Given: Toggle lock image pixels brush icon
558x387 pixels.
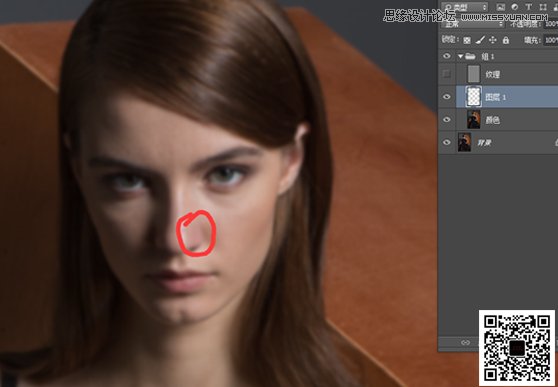Looking at the screenshot, I should (480, 40).
